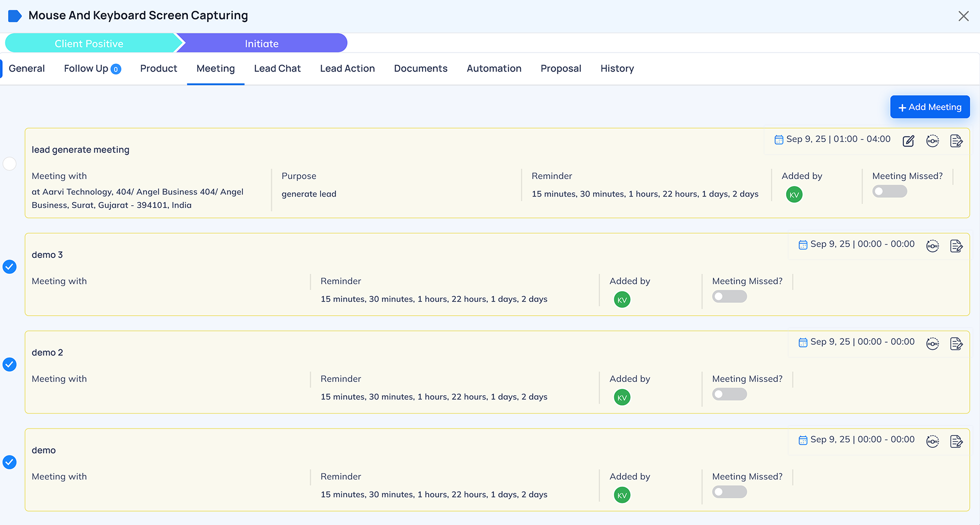
Task: Uncheck the demo 2 completed checkmark
Action: tap(10, 365)
